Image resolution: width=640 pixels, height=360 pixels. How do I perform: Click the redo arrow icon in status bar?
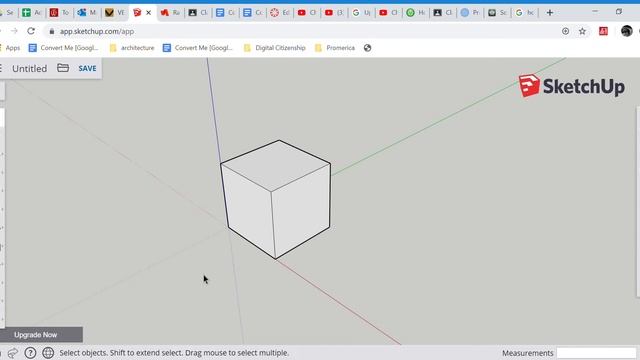tap(13, 353)
